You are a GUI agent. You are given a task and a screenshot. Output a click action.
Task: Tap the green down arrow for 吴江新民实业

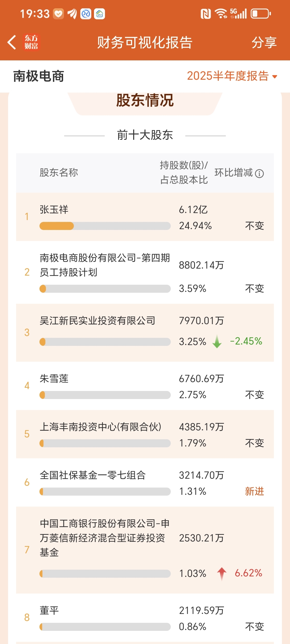[217, 342]
